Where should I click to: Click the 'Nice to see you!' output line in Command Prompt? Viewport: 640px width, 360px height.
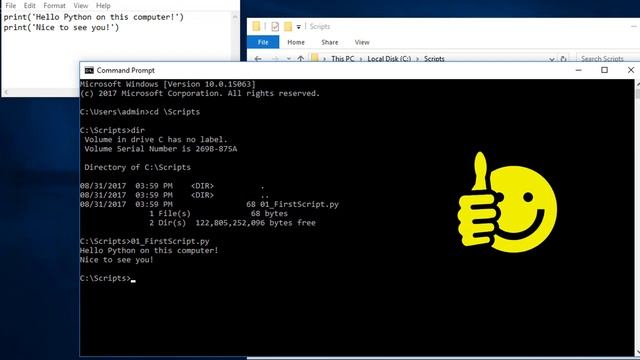[116, 260]
